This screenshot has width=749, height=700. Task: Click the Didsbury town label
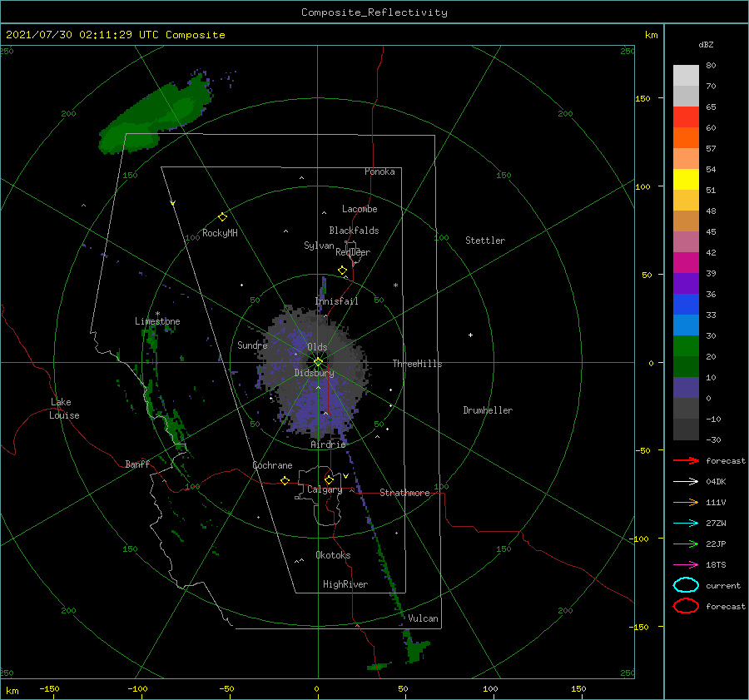coord(315,373)
